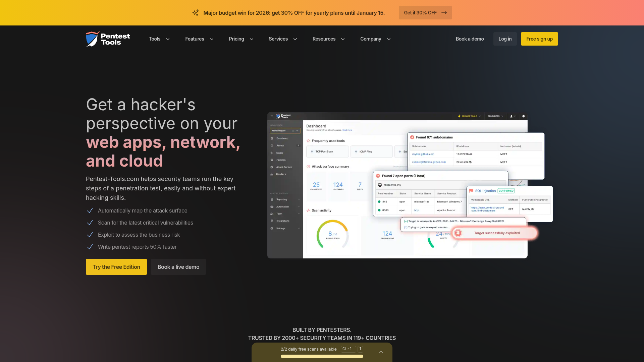Click the Pentest Tools shield logo in the site header
The image size is (644, 362).
pyautogui.click(x=108, y=39)
